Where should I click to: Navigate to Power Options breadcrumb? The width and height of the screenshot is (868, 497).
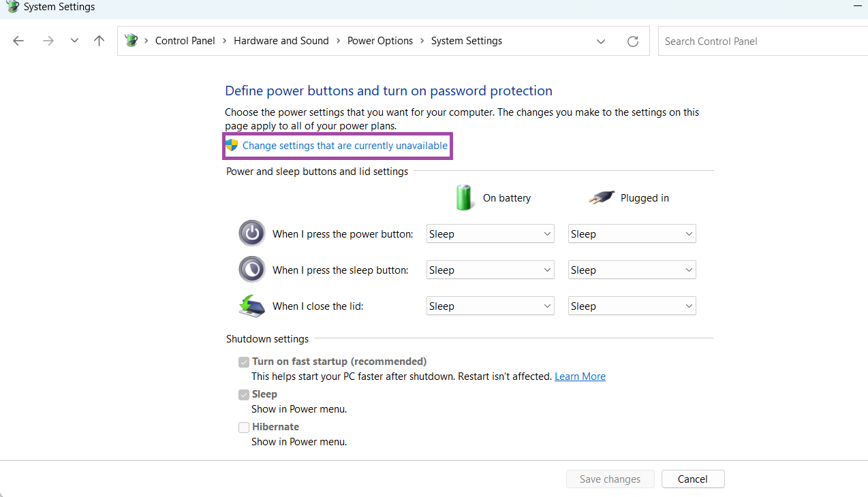click(x=379, y=41)
